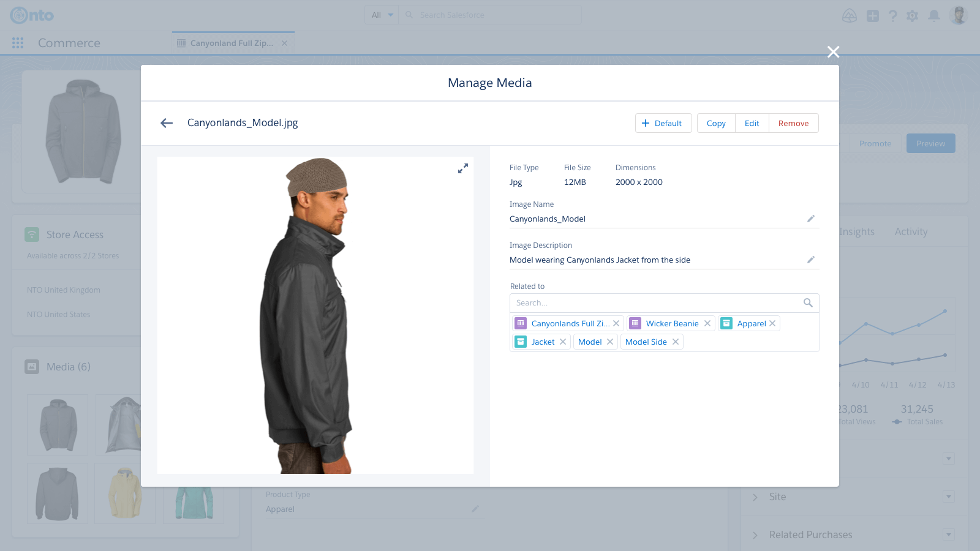The width and height of the screenshot is (980, 551).
Task: Open the App Launcher grid icon
Action: (x=18, y=43)
